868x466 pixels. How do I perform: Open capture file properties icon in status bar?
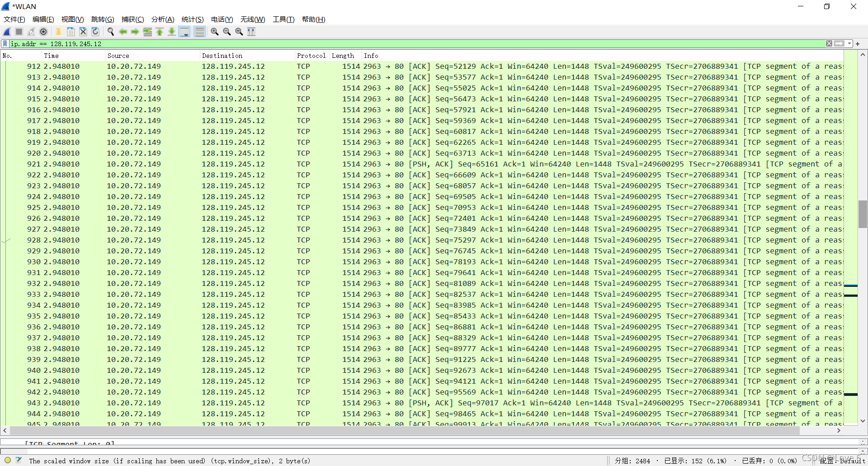19,461
